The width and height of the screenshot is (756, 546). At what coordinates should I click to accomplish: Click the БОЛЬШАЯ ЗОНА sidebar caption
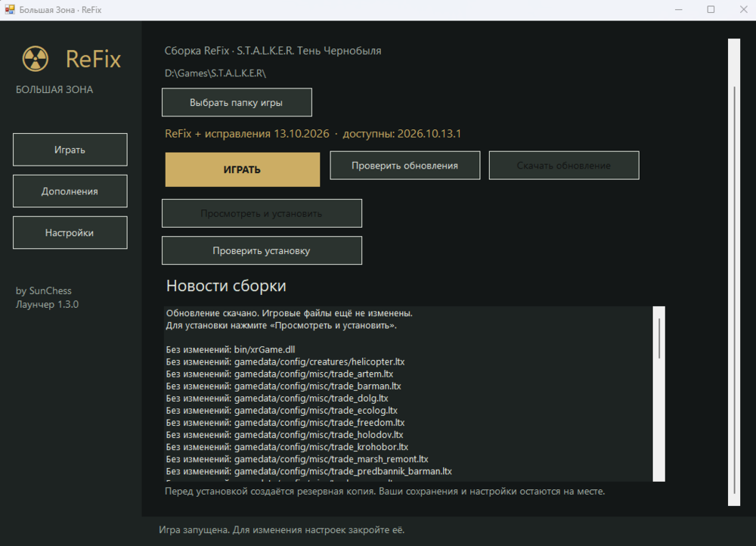tap(54, 90)
